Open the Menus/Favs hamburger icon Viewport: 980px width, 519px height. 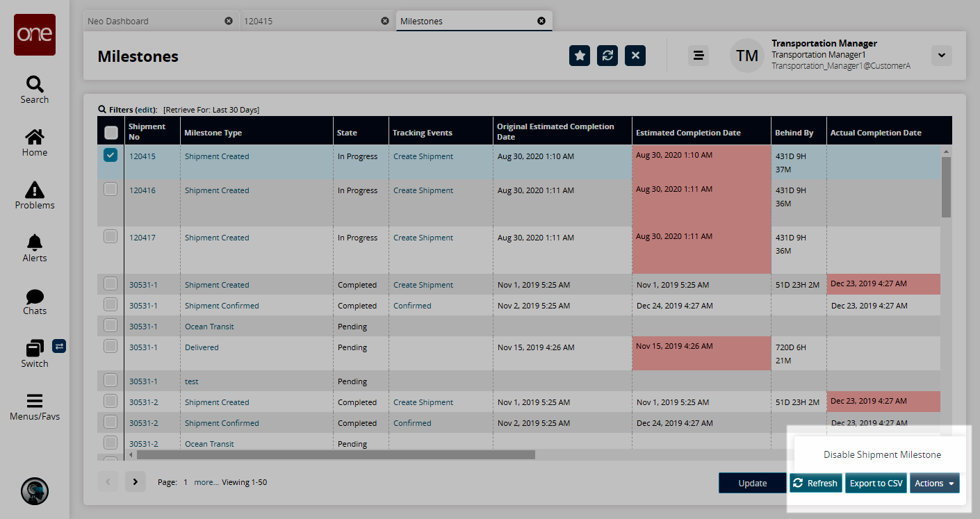pyautogui.click(x=35, y=401)
